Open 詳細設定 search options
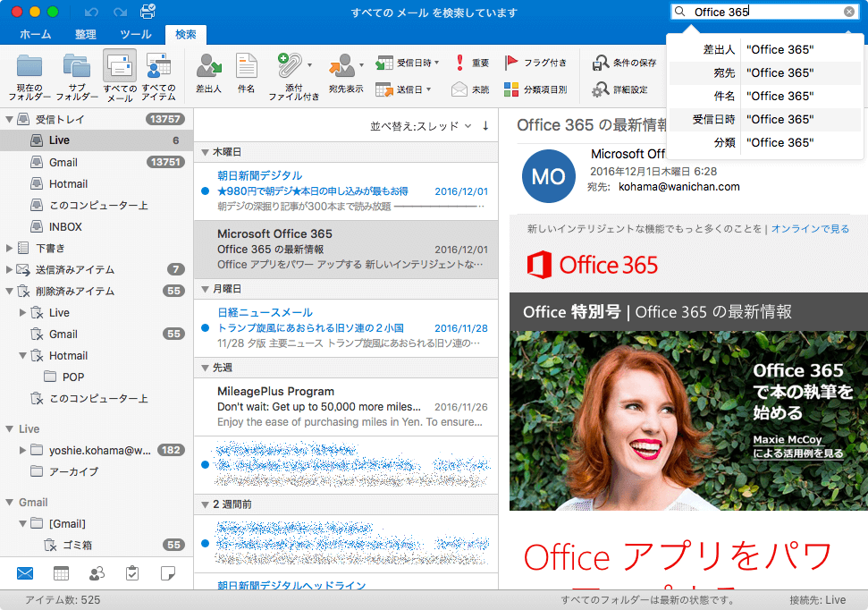 pos(620,89)
